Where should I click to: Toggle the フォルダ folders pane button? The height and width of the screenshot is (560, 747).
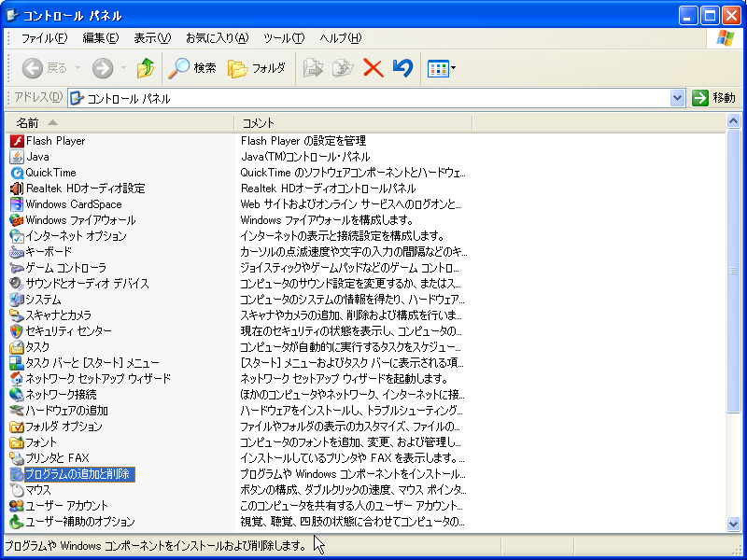coord(257,68)
